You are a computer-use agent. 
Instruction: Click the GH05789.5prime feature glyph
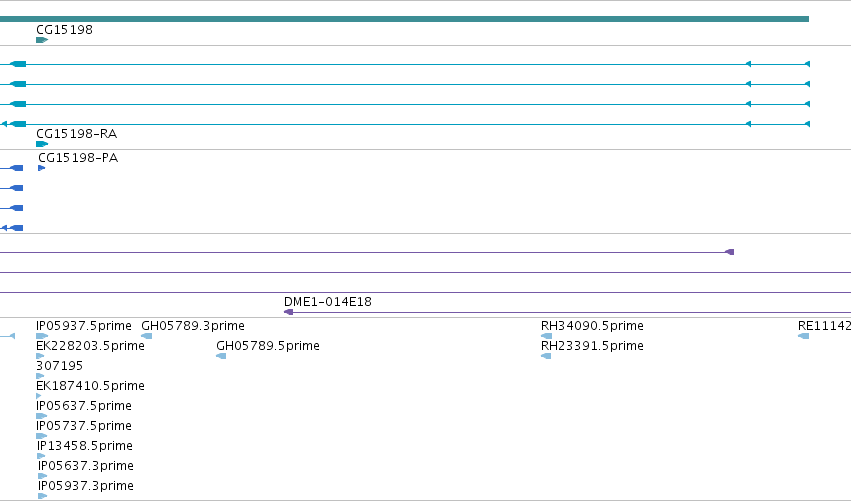click(221, 356)
